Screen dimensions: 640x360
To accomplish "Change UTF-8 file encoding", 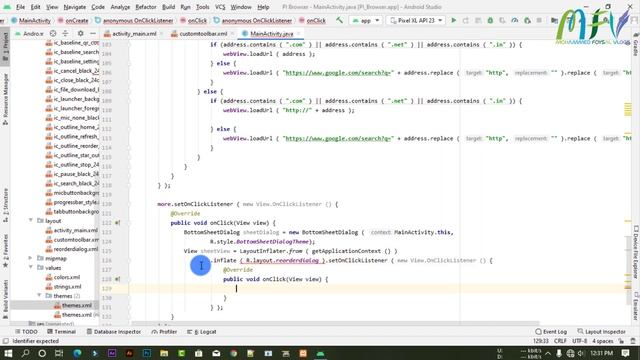I will [579, 341].
